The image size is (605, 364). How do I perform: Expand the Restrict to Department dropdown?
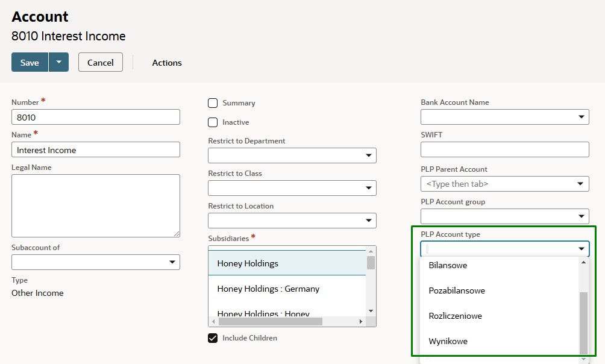point(369,155)
